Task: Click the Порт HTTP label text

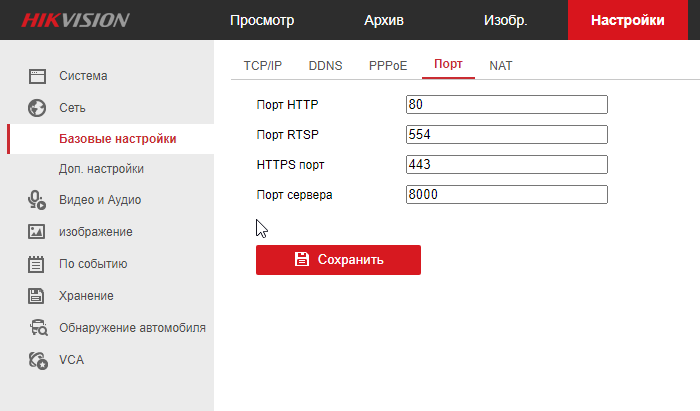Action: (x=288, y=105)
